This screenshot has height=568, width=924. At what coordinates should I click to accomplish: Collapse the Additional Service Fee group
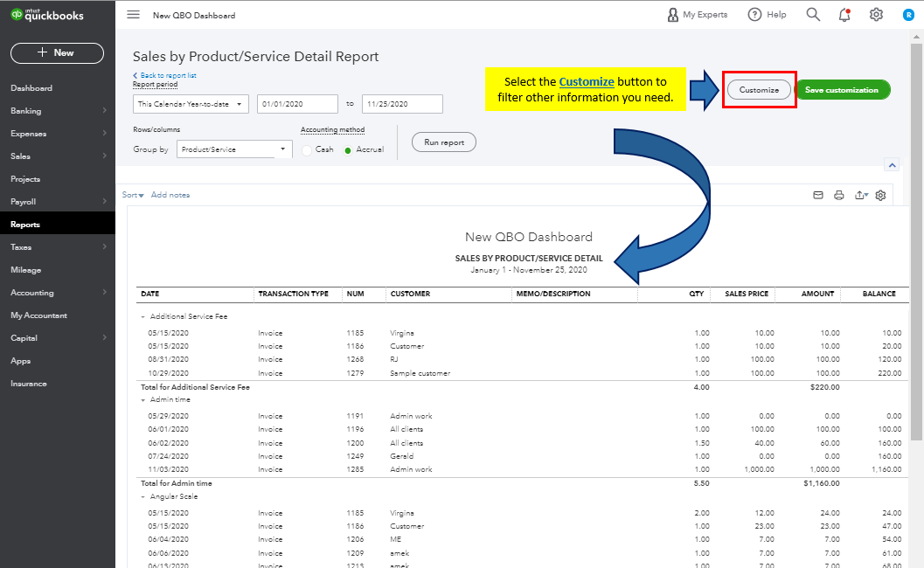[x=142, y=317]
